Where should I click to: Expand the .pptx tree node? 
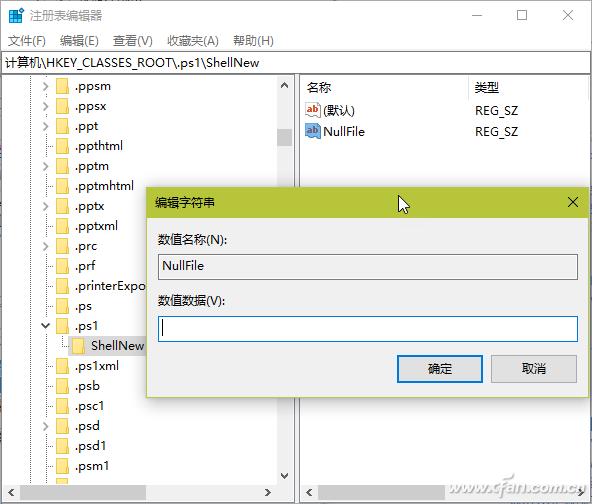click(x=45, y=206)
